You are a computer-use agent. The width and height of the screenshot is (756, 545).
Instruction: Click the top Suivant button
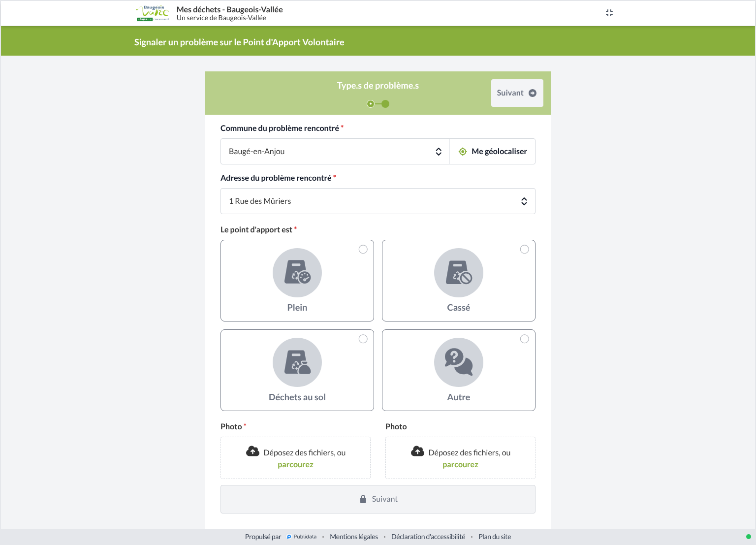point(517,93)
